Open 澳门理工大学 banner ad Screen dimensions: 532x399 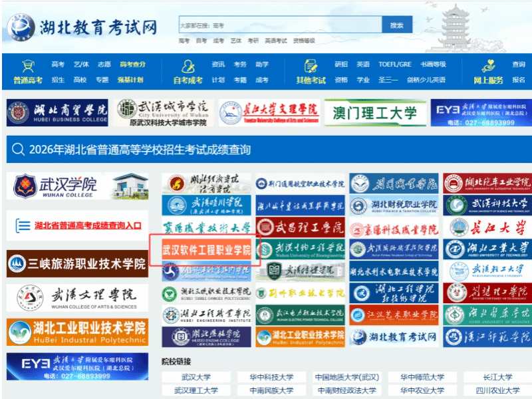tap(375, 112)
